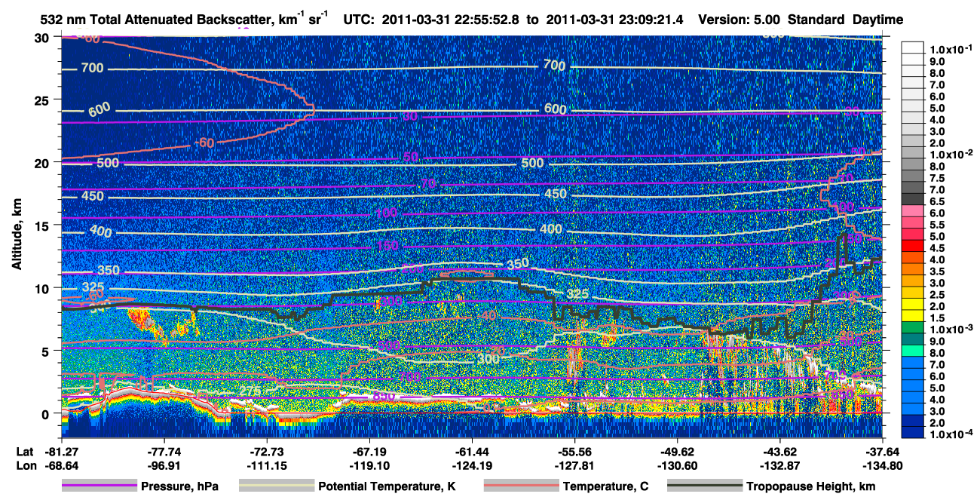Select the 'Temperature, C' legend label
Viewport: 980px width, 503px height.
(605, 486)
